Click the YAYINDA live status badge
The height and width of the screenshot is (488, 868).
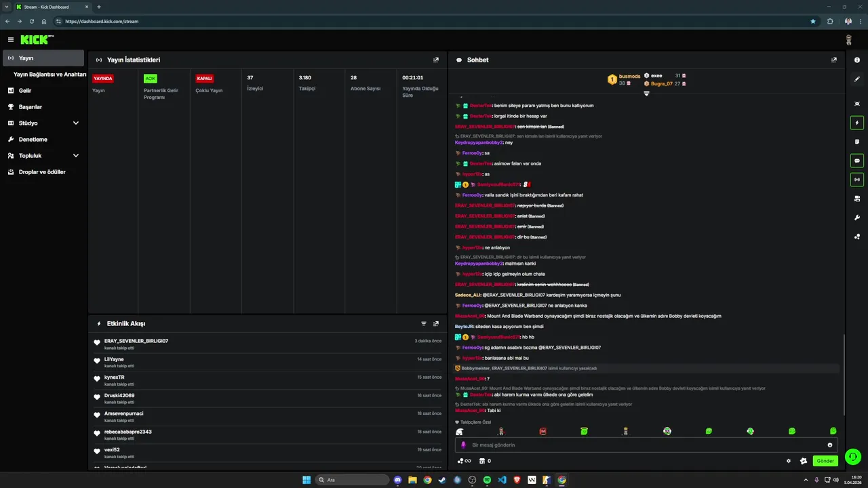click(103, 79)
